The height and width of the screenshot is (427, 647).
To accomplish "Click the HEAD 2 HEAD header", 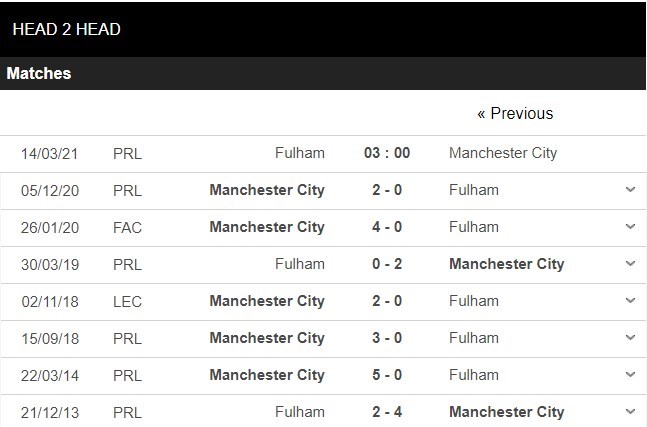I will pos(66,29).
